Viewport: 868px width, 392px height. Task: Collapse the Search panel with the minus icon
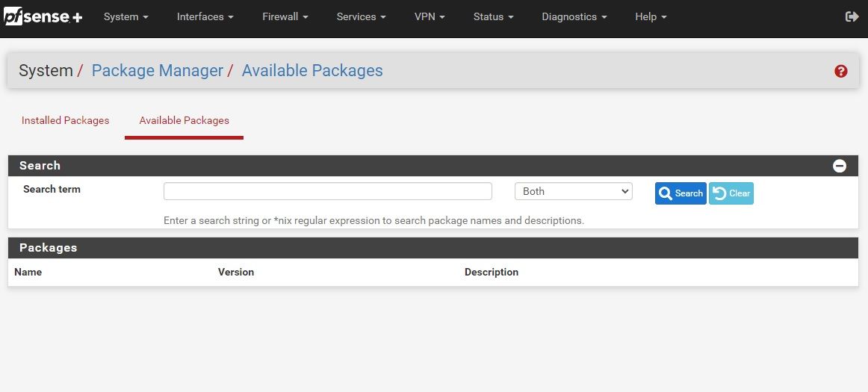click(x=840, y=166)
